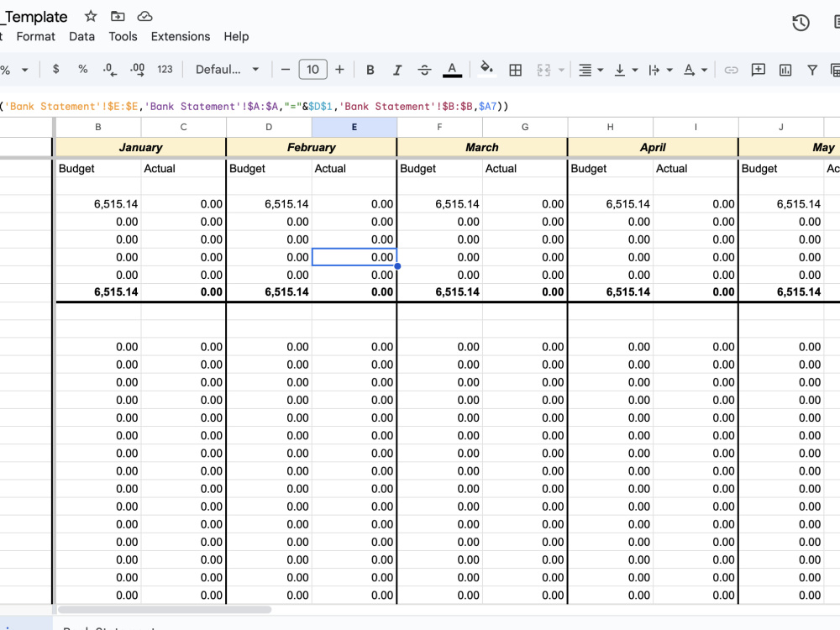Select column B header
Viewport: 840px width, 630px height.
[x=98, y=127]
